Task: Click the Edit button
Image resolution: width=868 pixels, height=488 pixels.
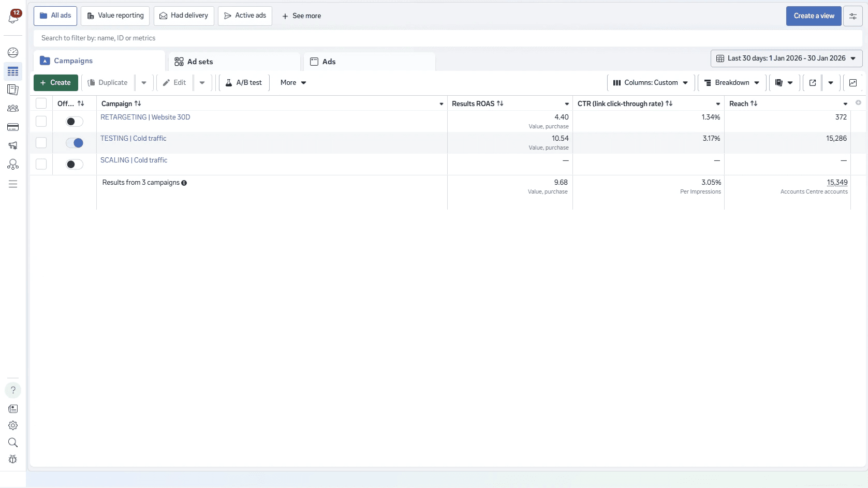Action: pyautogui.click(x=174, y=83)
